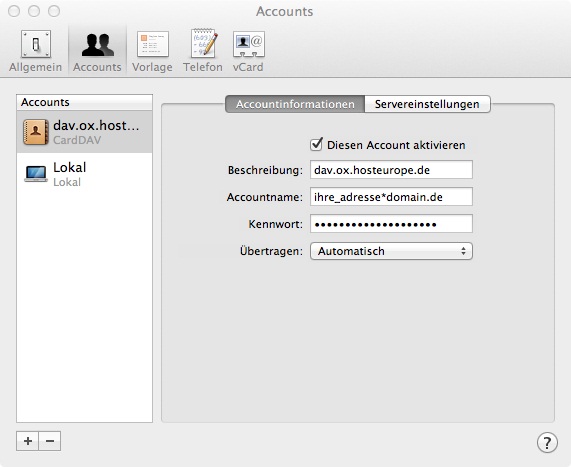Open the vCard preferences pane
571x467 pixels.
248,51
